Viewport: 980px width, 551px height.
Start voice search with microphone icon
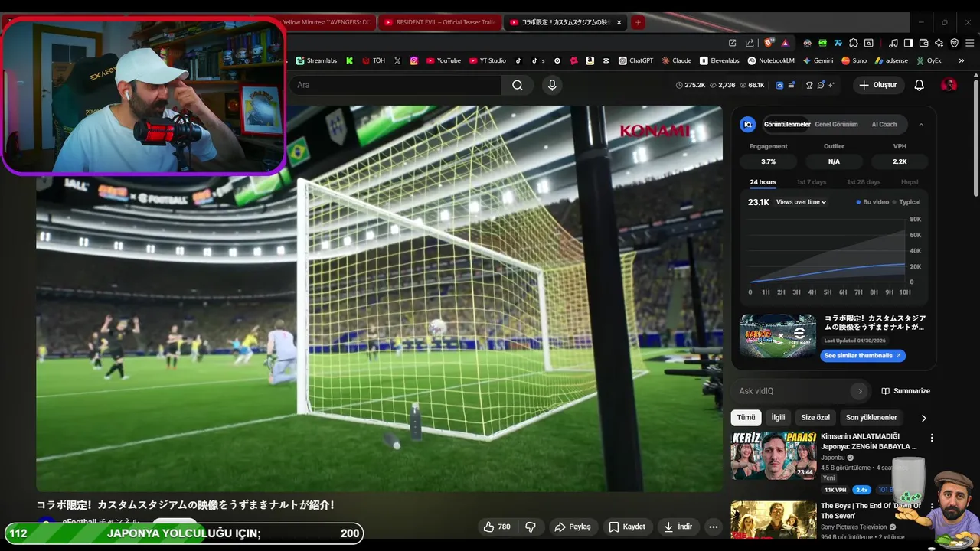tap(552, 85)
